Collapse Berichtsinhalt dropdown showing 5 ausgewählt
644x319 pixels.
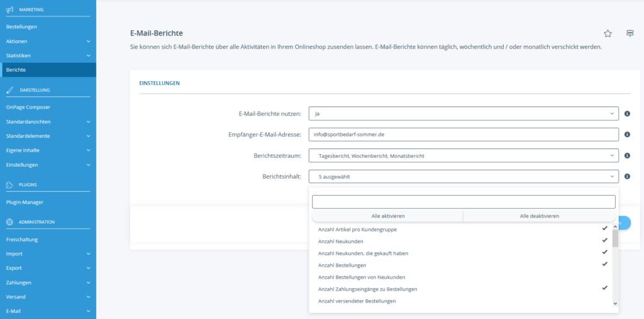pyautogui.click(x=464, y=176)
